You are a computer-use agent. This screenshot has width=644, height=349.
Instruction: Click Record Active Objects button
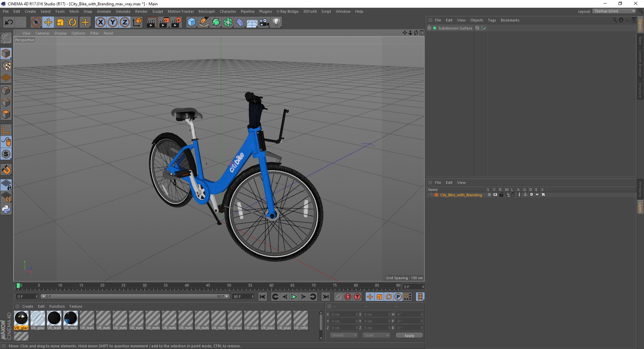[x=338, y=297]
